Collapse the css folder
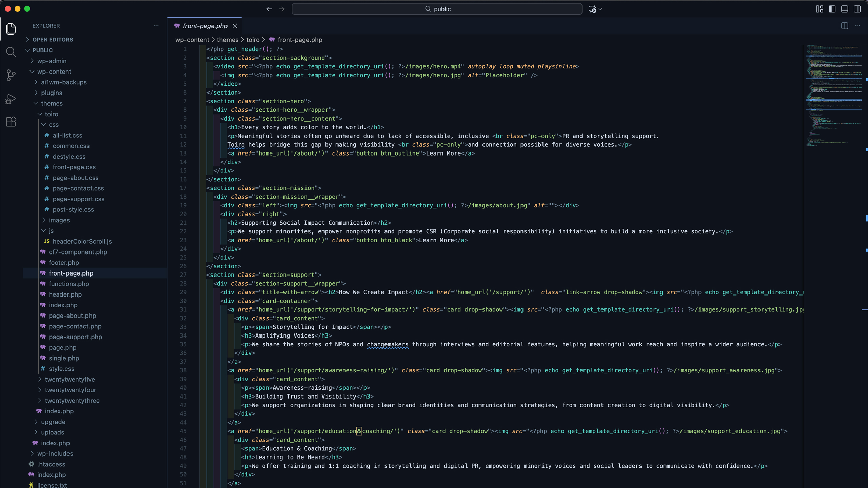 tap(54, 125)
